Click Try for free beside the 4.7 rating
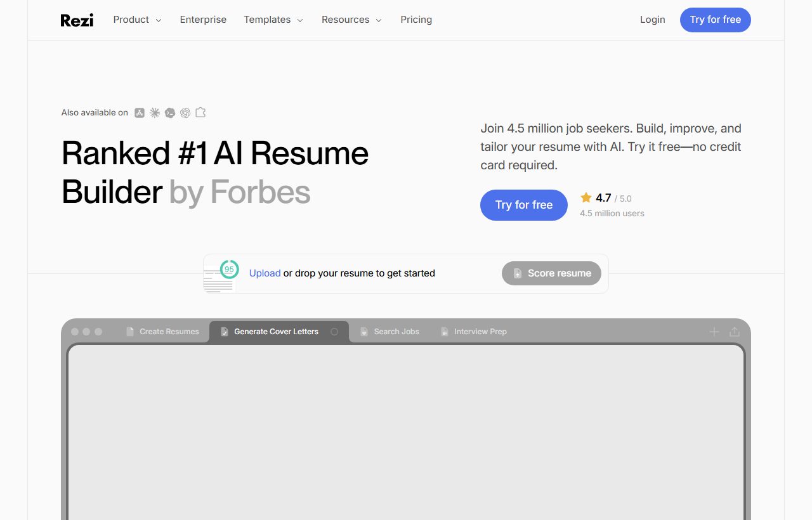Screen dimensions: 812x520 click(x=524, y=205)
